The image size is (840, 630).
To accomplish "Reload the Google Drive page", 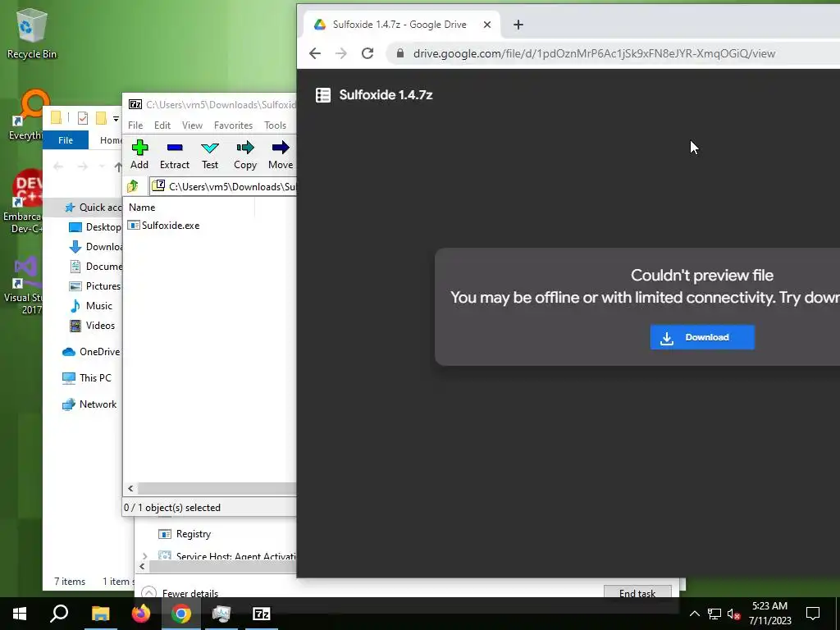I will coord(367,53).
